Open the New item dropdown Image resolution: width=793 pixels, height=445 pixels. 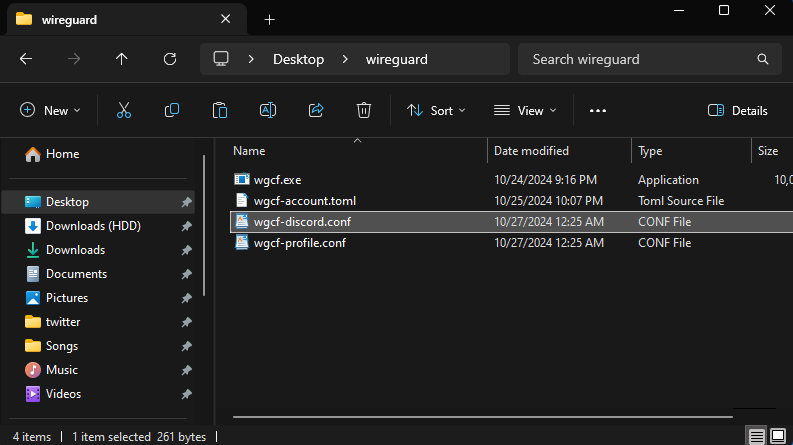point(50,111)
